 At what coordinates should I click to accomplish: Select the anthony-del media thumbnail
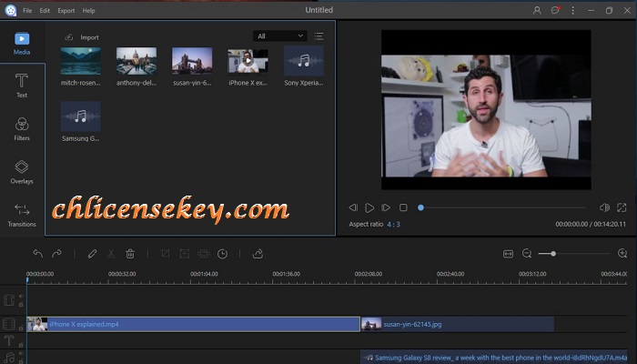point(136,61)
